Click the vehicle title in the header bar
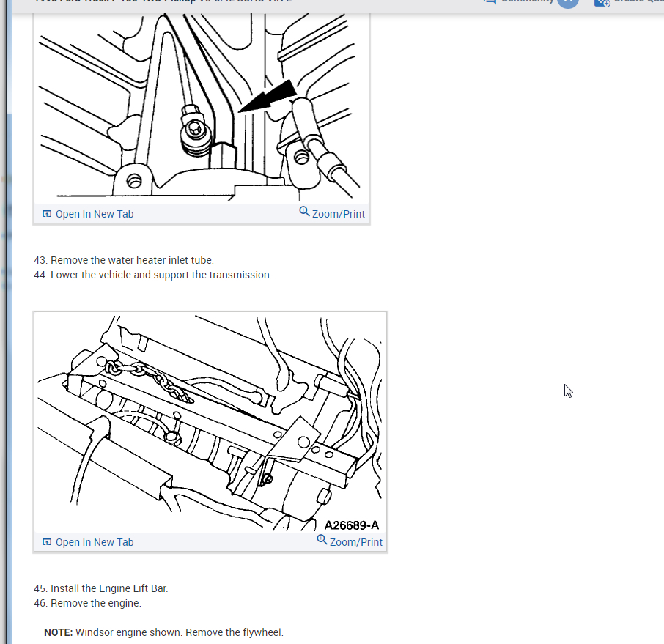Viewport: 664px width, 644px height. pyautogui.click(x=163, y=1)
